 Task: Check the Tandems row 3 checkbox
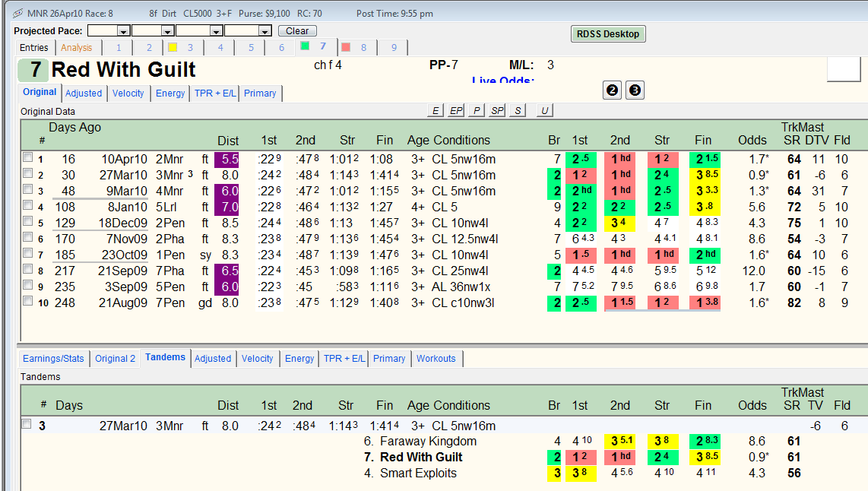[27, 424]
